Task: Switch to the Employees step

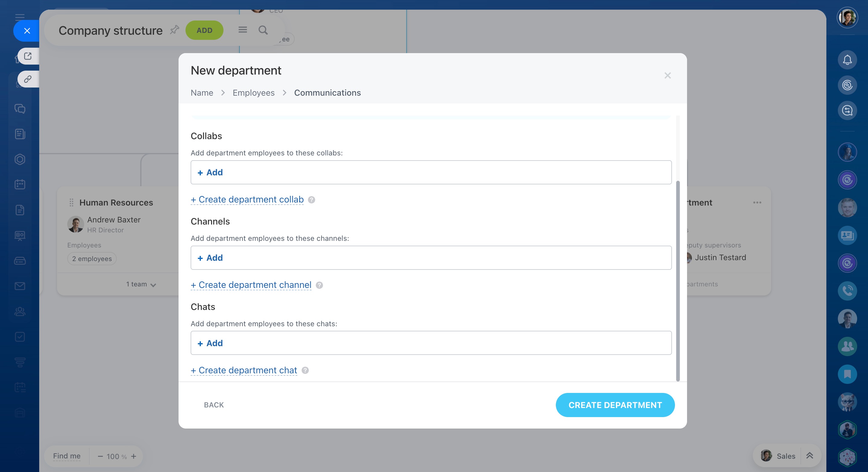Action: click(x=253, y=93)
